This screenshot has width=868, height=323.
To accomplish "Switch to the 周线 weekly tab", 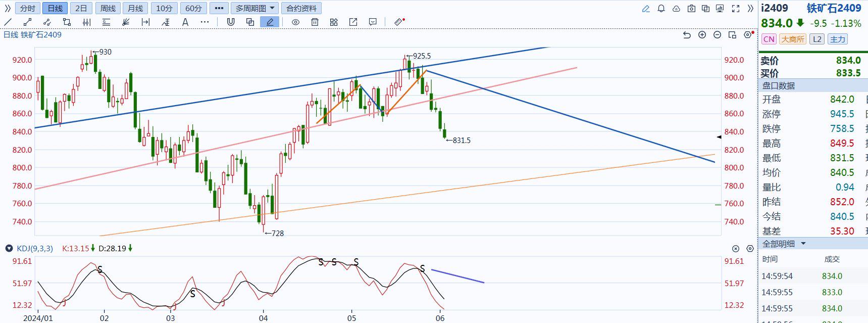I will click(108, 9).
